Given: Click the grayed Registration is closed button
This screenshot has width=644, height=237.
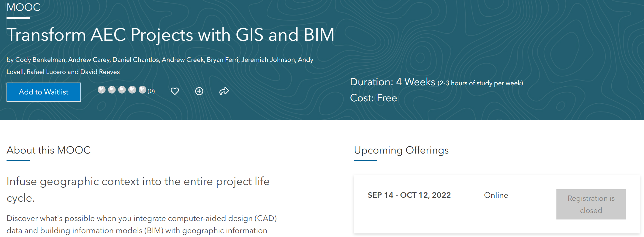Looking at the screenshot, I should click(x=591, y=204).
